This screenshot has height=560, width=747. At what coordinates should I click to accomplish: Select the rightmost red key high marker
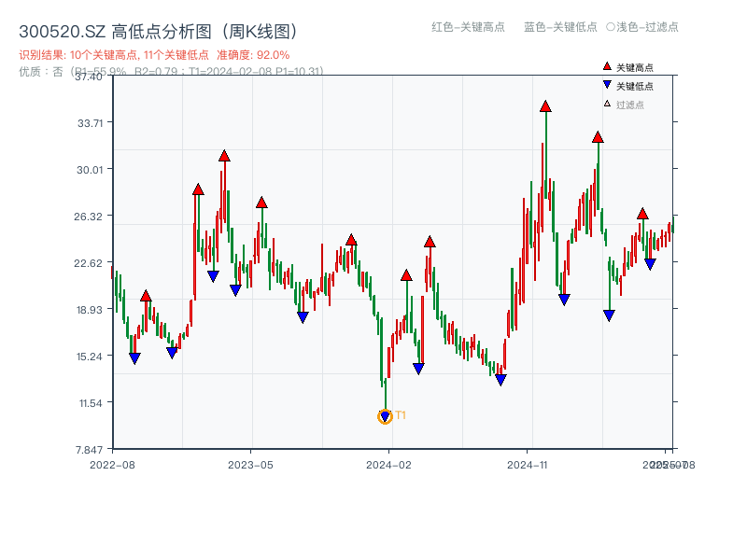click(x=642, y=213)
